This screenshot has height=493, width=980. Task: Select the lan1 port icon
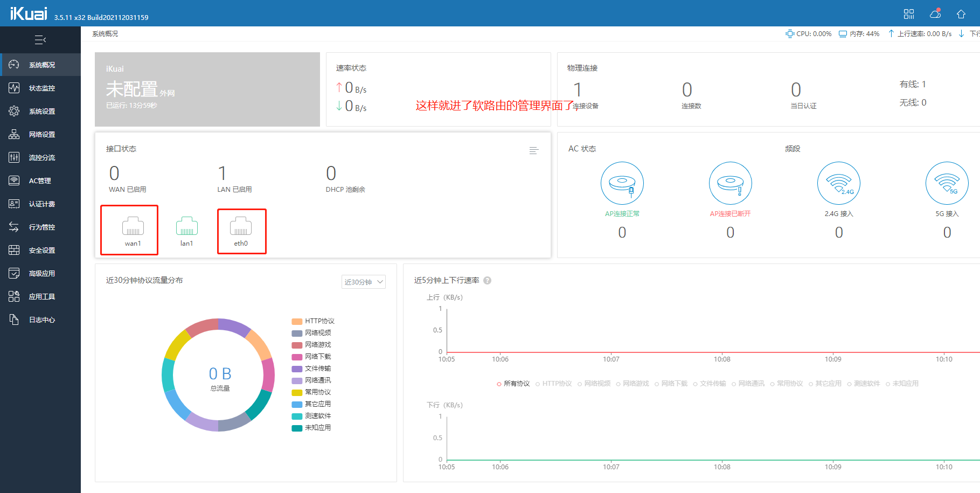coord(187,226)
